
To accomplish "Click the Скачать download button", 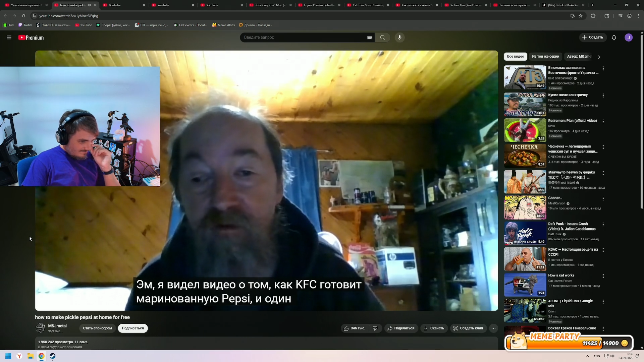I will pos(434,328).
